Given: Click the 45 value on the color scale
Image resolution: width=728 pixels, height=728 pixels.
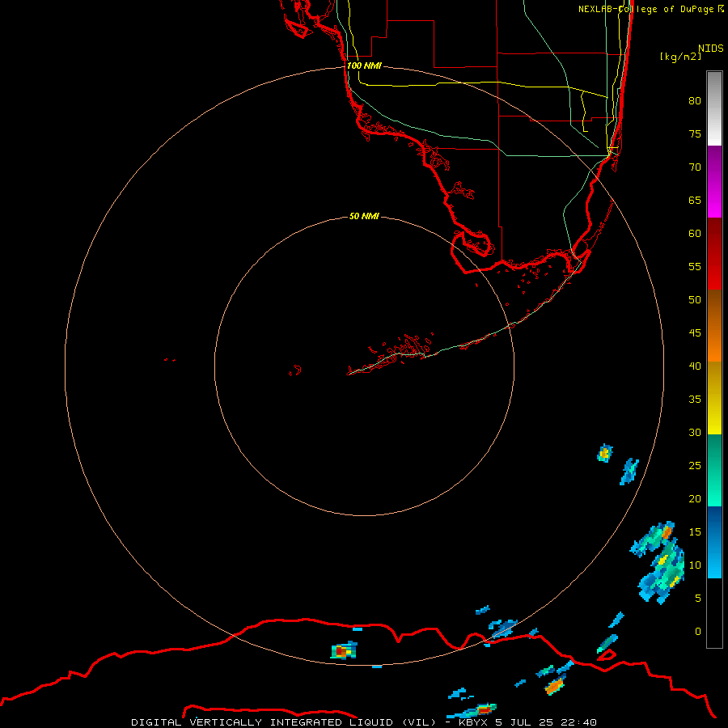Looking at the screenshot, I should click(695, 333).
